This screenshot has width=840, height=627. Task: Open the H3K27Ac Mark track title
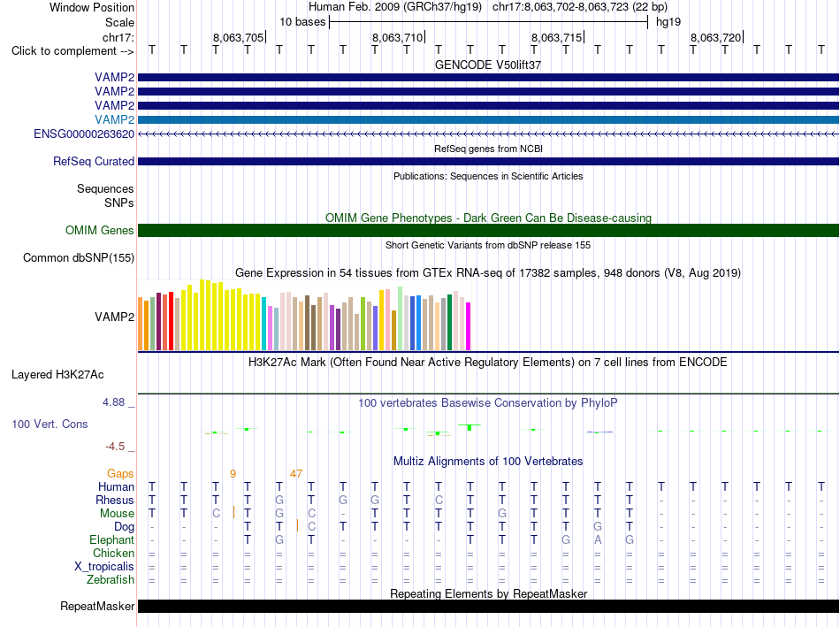tap(488, 363)
